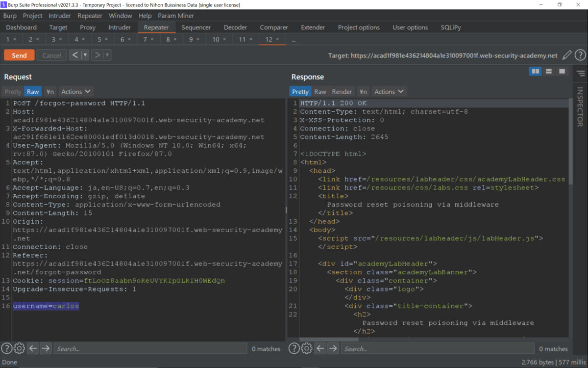Screen dimensions: 588x368
Task: Open response search help icon
Action: [294, 349]
